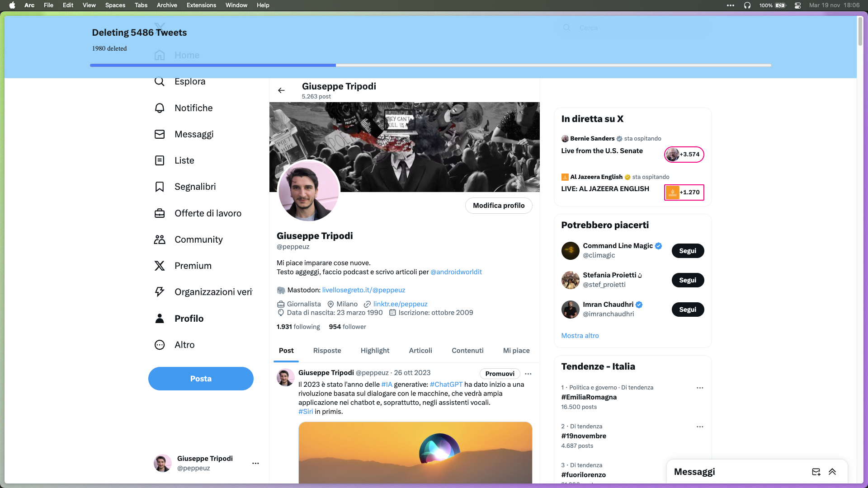Click the #ChatGPT hashtag in the post
868x488 pixels.
point(446,385)
